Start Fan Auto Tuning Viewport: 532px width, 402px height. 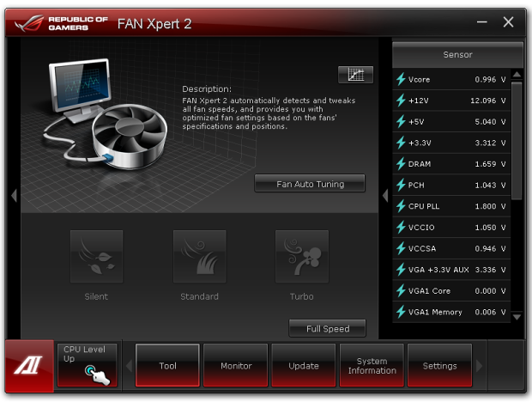[x=310, y=184]
